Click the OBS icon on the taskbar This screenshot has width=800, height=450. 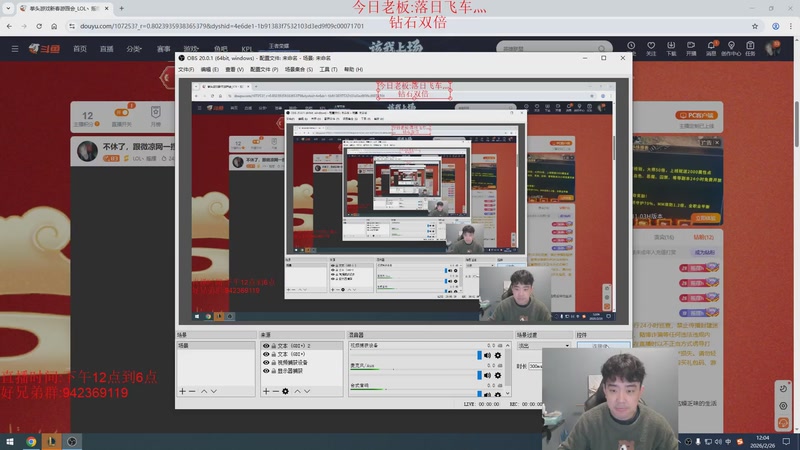coord(72,442)
